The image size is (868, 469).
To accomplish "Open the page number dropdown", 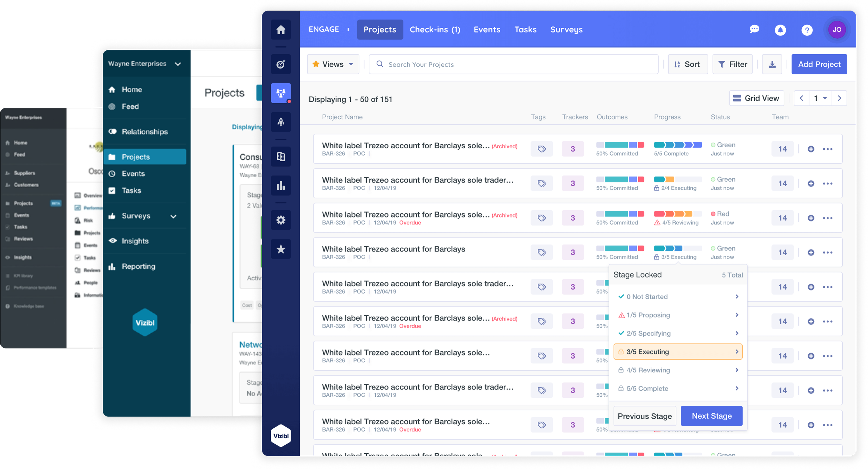I will point(820,98).
